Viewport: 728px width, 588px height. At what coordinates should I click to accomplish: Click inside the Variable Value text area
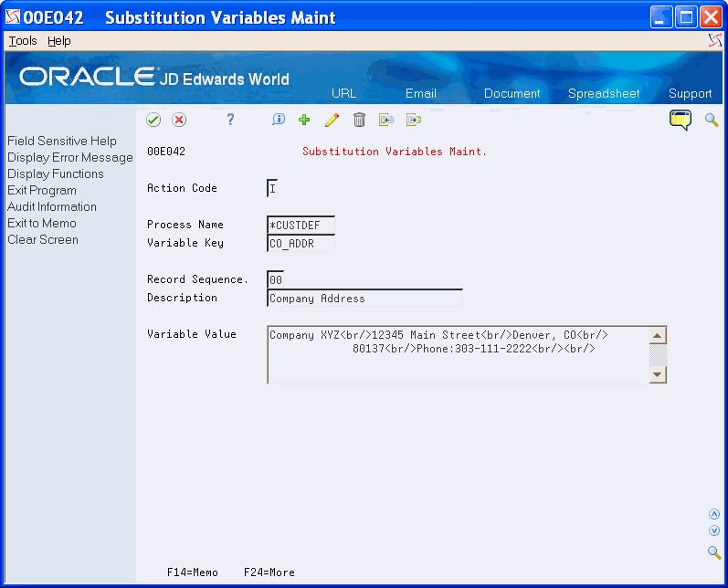pos(459,355)
